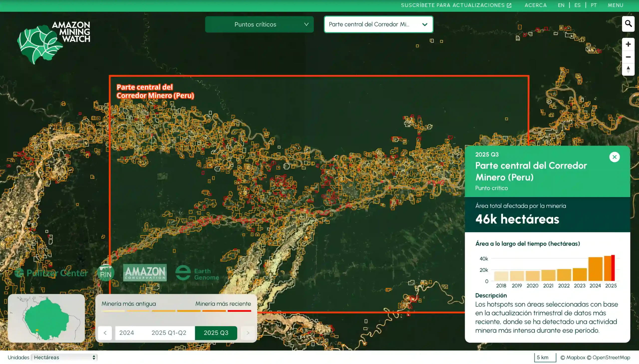Viewport: 639px width, 364px height.
Task: Open the Unidades Hectáreas selector
Action: (64, 357)
